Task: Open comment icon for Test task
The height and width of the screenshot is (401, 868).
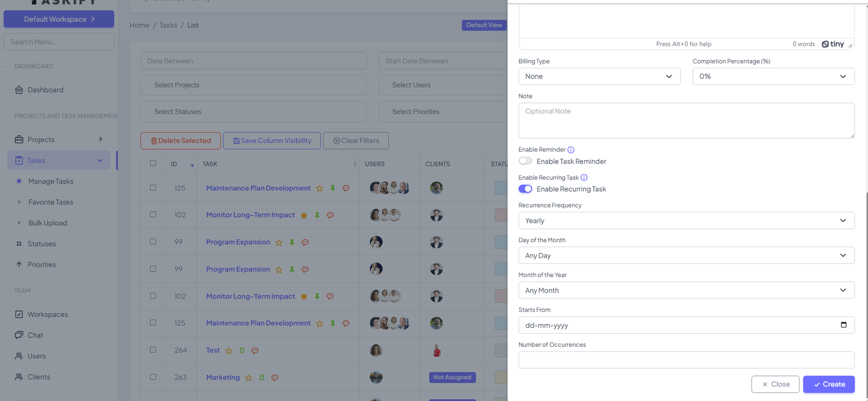Action: [255, 351]
